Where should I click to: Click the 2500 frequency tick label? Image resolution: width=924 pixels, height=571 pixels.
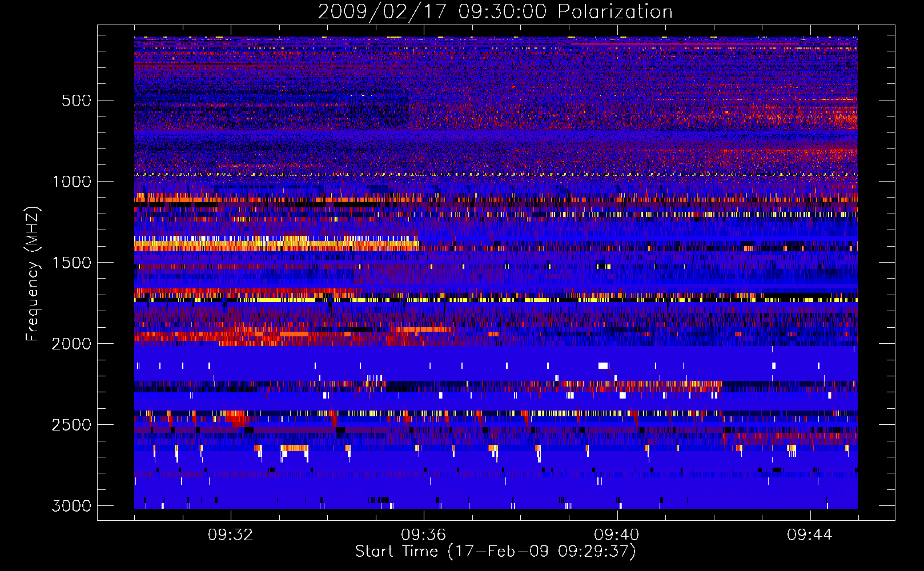(71, 425)
